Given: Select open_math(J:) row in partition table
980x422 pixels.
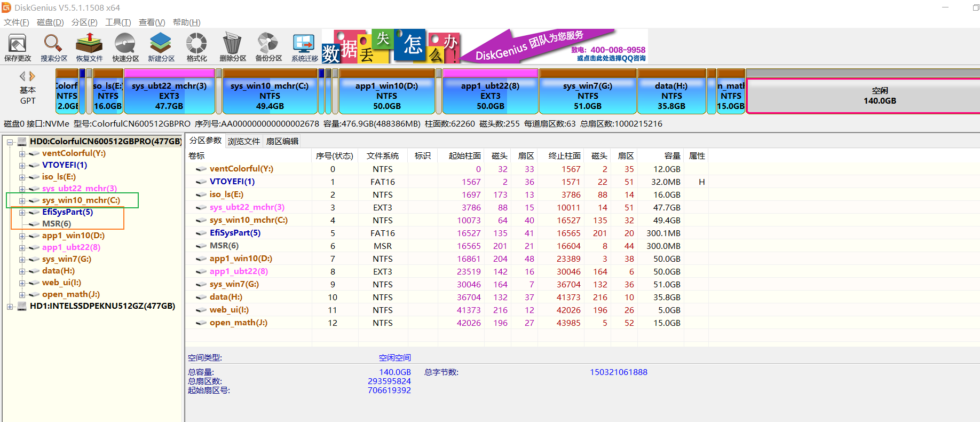Looking at the screenshot, I should 447,323.
